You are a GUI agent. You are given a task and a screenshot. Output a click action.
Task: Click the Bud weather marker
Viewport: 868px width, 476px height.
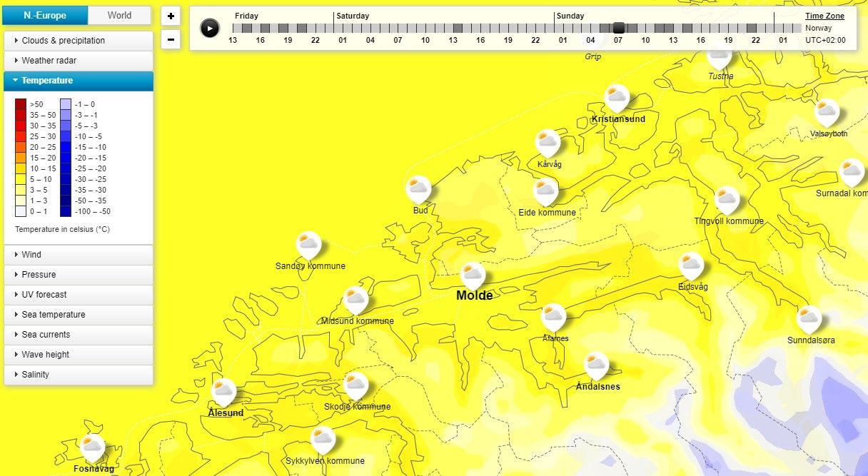[419, 189]
